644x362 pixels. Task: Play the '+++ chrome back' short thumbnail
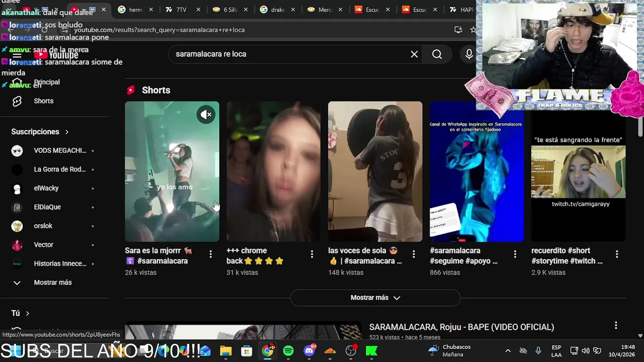tap(274, 171)
